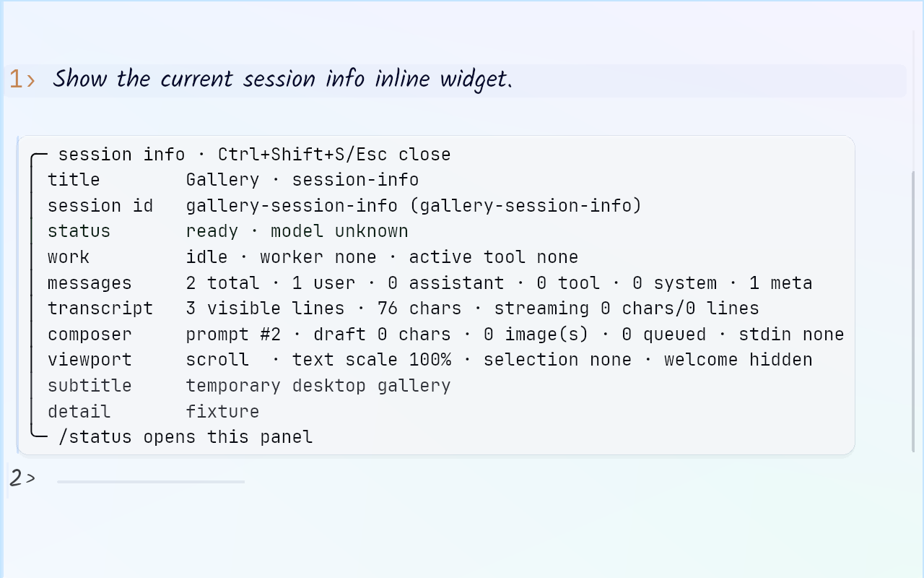This screenshot has width=924, height=578.
Task: Click the Ctrl+Shift+S/Esc close hint
Action: click(x=334, y=155)
